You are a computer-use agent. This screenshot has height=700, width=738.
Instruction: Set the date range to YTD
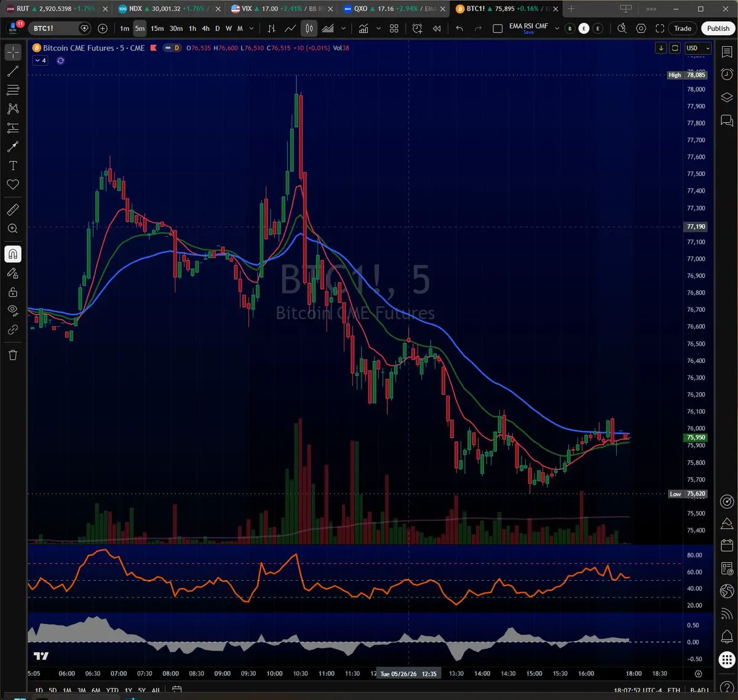click(x=113, y=691)
